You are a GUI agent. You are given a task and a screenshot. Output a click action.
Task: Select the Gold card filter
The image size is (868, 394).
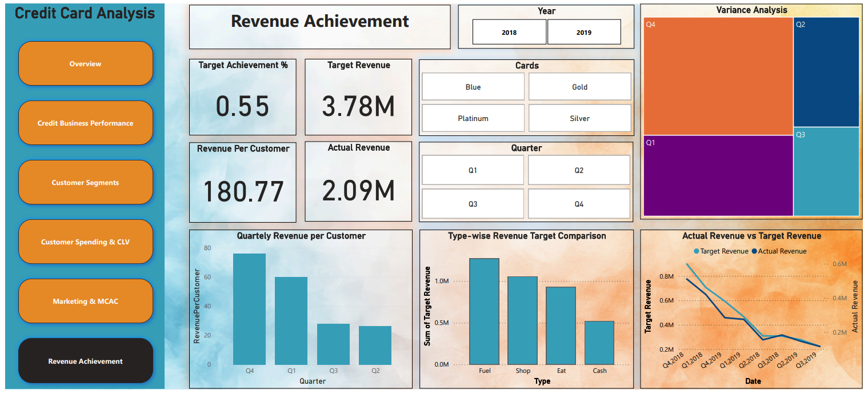[x=580, y=87]
